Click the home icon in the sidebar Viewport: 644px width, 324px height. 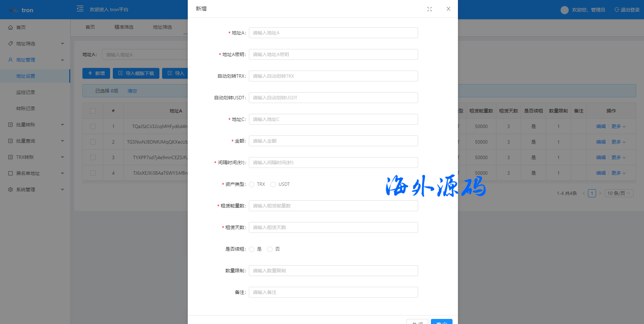coord(10,27)
